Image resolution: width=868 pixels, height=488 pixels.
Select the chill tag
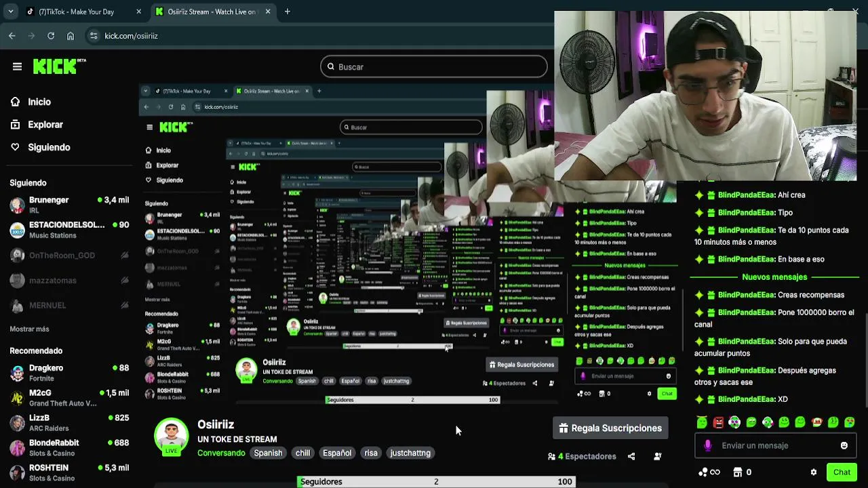click(x=302, y=453)
